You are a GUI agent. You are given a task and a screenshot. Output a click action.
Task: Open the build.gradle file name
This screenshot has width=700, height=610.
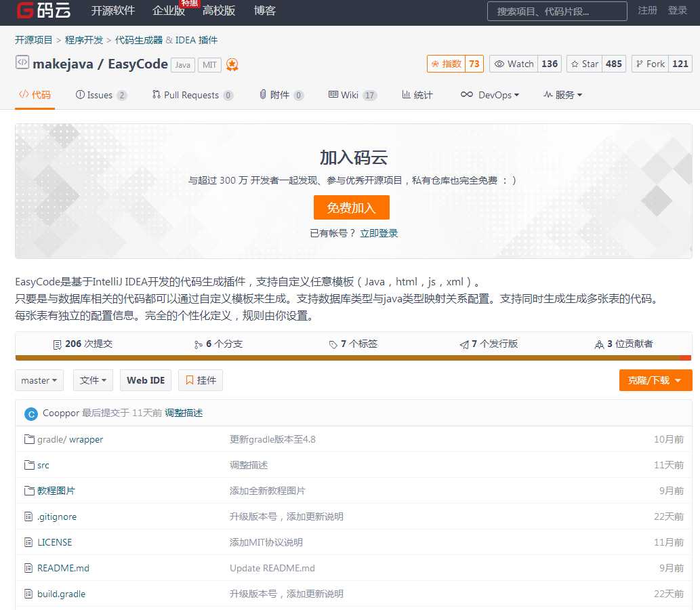(x=61, y=594)
